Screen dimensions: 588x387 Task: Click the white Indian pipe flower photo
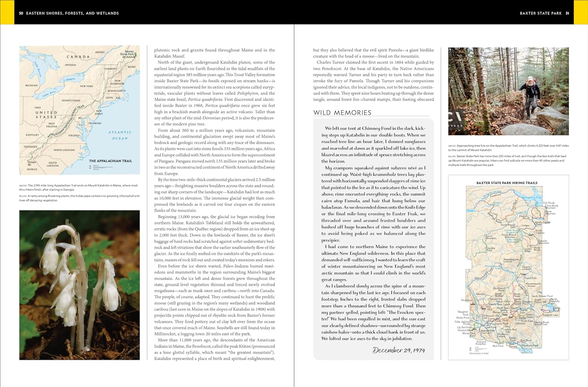coord(80,285)
